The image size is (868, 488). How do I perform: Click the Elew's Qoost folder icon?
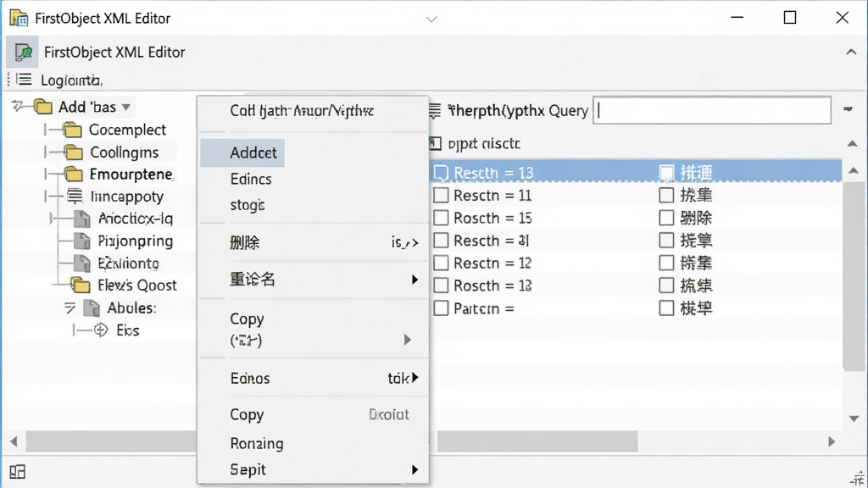coord(81,286)
